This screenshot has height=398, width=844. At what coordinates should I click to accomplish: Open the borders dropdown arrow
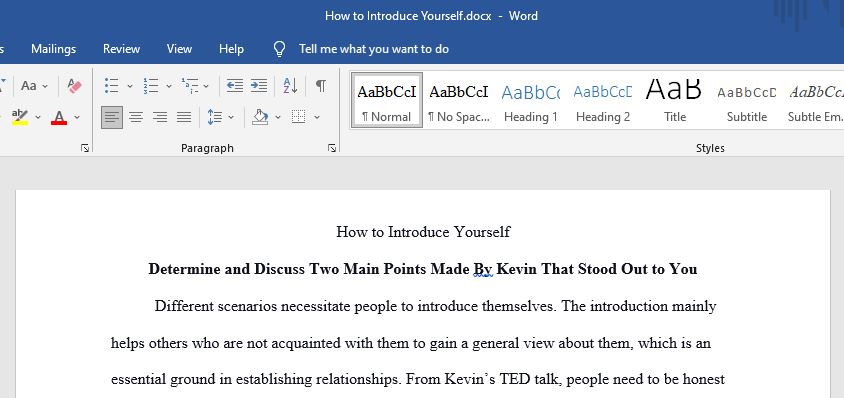(x=316, y=117)
